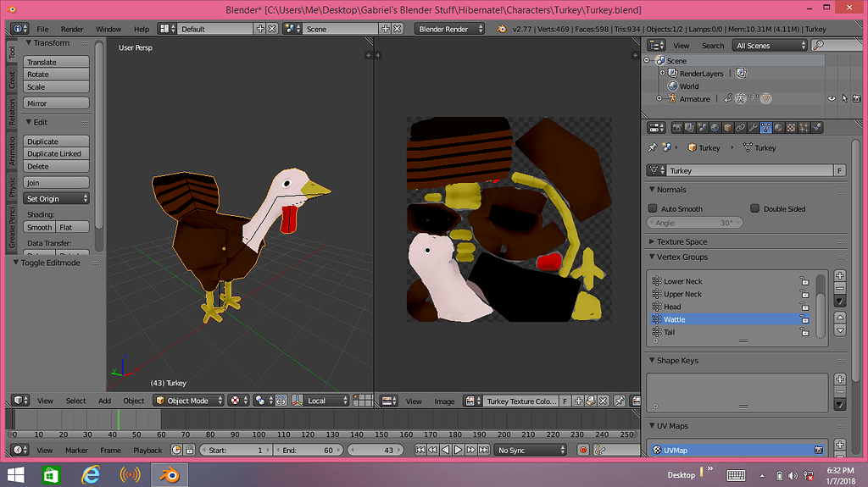Unlink the Turkey Texture image with X
The image size is (868, 487).
tap(604, 401)
